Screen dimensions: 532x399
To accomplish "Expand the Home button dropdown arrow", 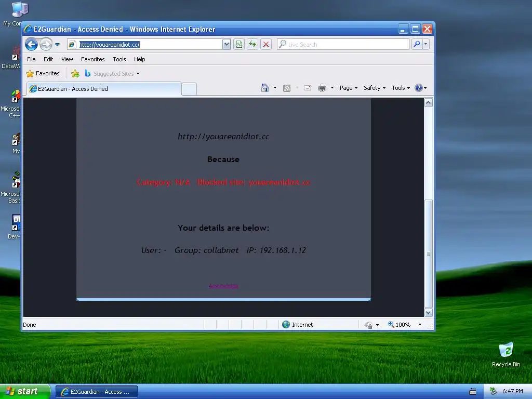I will [275, 88].
